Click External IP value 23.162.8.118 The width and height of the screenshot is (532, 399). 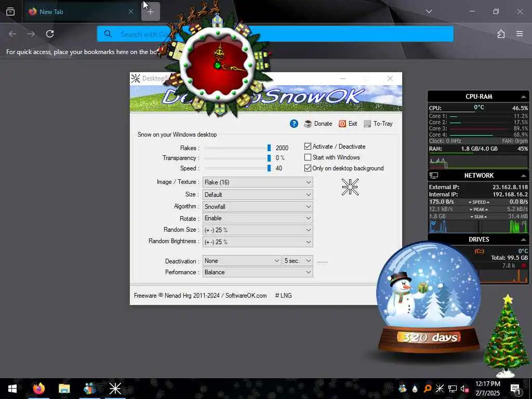click(x=510, y=187)
